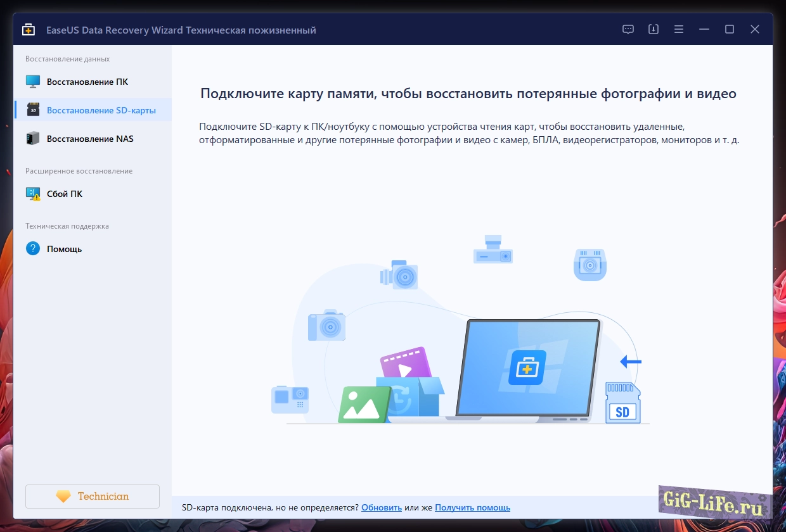Maximize the Data Recovery Wizard window
The image size is (786, 532).
[x=730, y=30]
